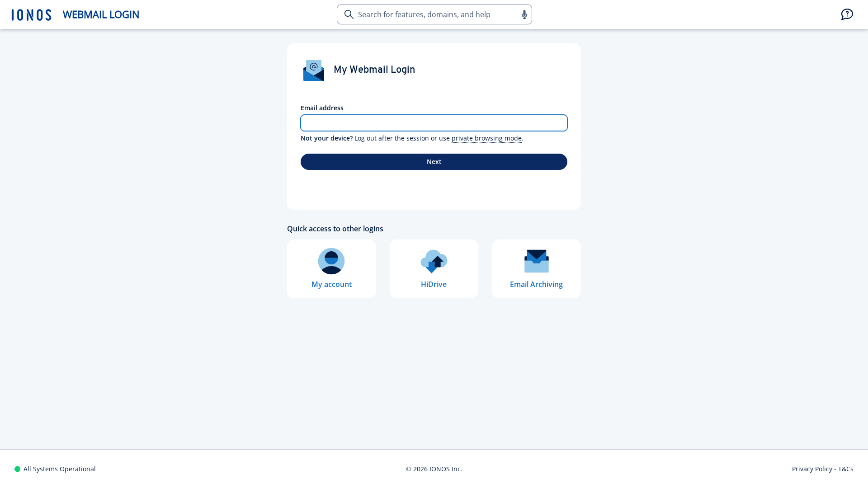Open the help chat icon

tap(847, 14)
